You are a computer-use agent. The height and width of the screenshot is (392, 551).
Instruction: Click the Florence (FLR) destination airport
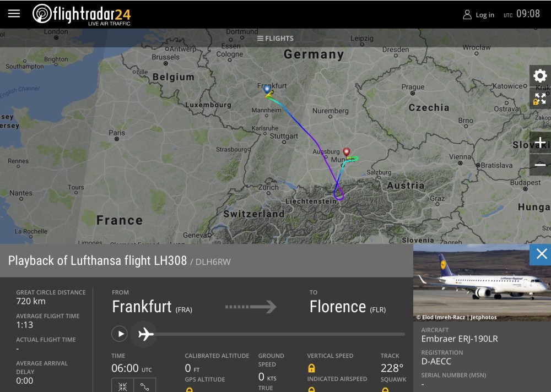point(348,307)
